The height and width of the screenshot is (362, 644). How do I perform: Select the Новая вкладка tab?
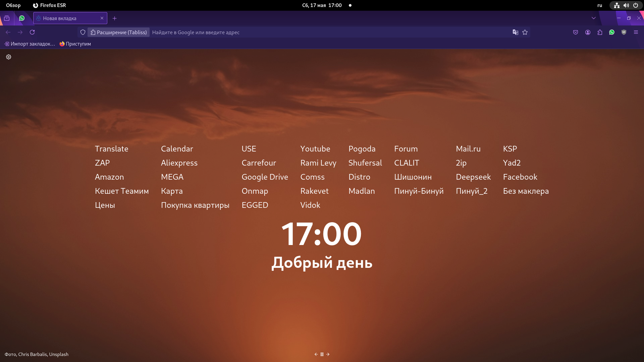pyautogui.click(x=70, y=18)
